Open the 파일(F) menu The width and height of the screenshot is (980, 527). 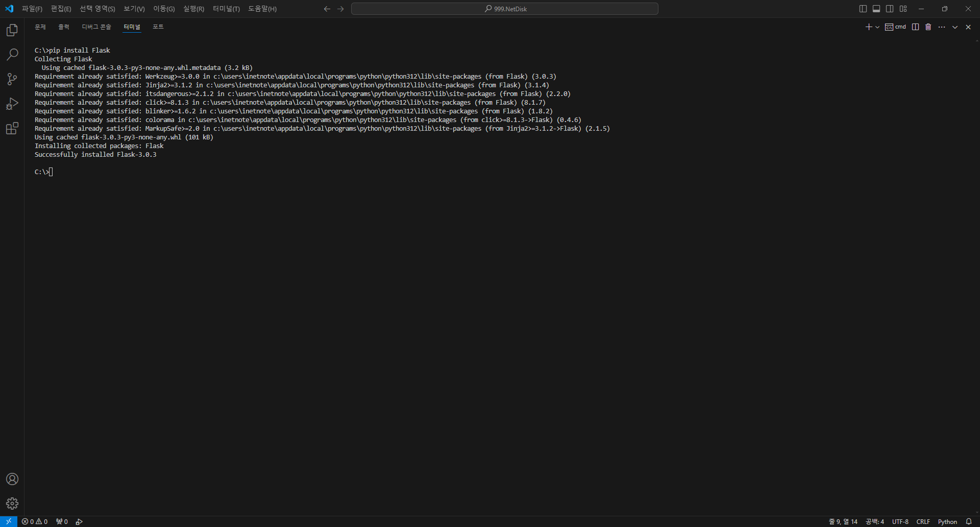click(x=32, y=9)
